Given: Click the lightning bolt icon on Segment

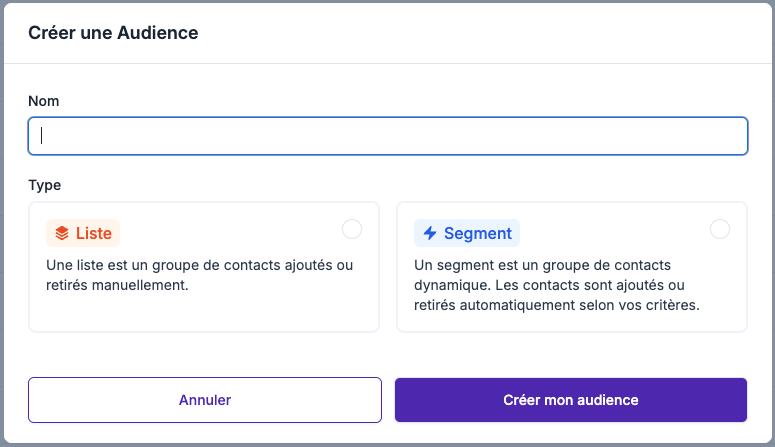Looking at the screenshot, I should 430,234.
